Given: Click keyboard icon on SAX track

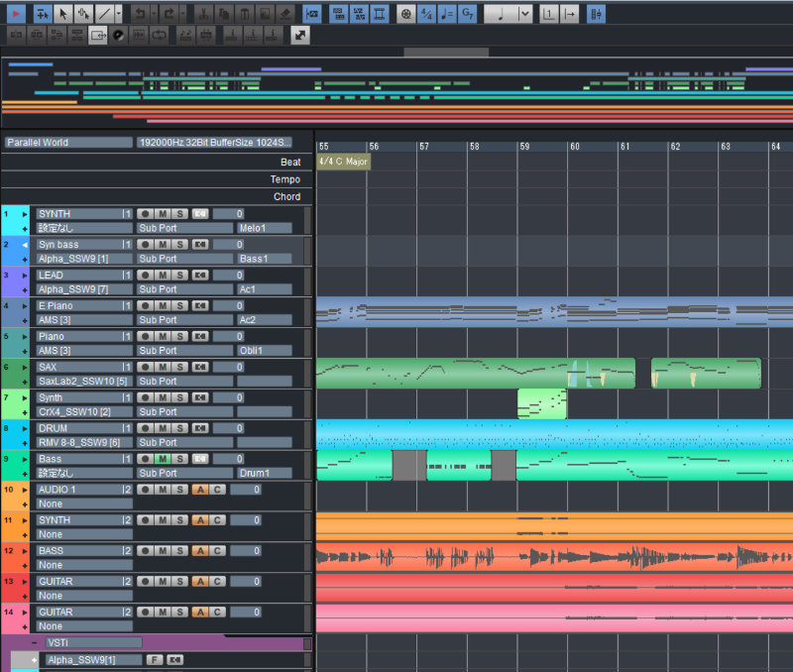Looking at the screenshot, I should pyautogui.click(x=200, y=367).
